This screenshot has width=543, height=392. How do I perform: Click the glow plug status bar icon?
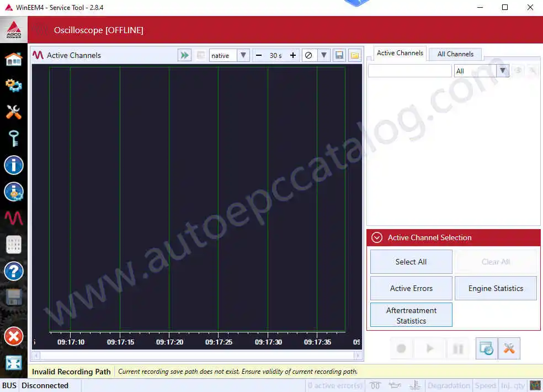[375, 385]
